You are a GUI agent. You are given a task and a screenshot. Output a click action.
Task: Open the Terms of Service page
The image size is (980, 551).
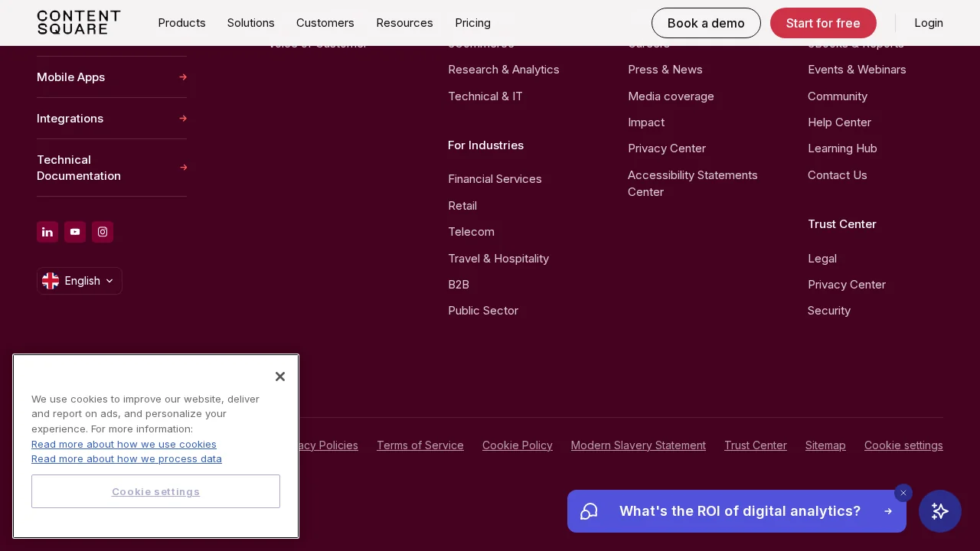420,445
